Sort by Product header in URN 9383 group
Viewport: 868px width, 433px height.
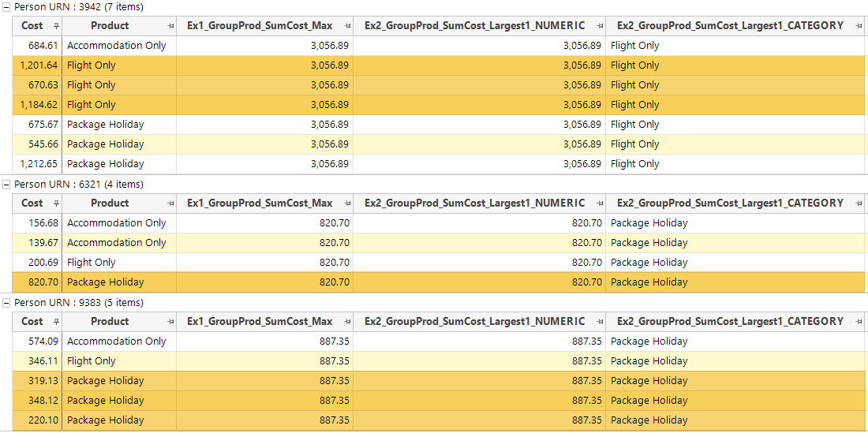point(110,321)
